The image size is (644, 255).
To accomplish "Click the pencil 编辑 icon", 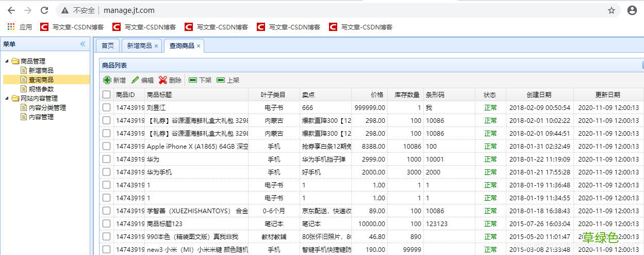I will coord(135,80).
